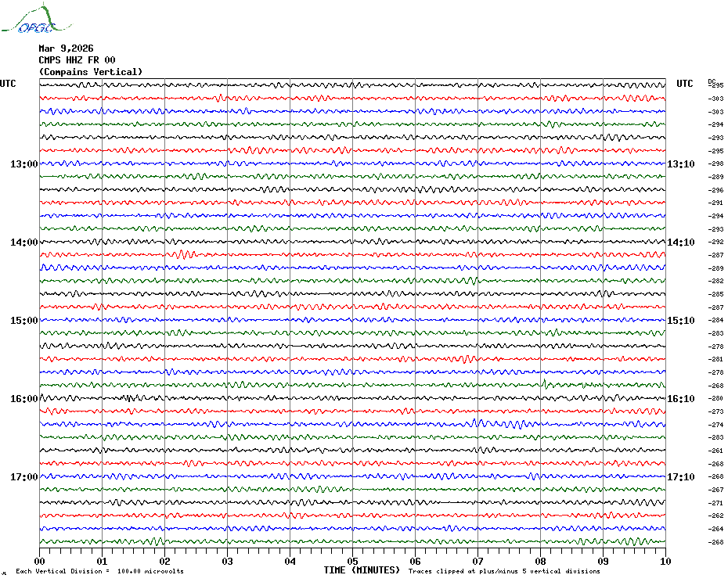Select the 15:00 time label
This screenshot has height=582, width=728.
pyautogui.click(x=24, y=321)
